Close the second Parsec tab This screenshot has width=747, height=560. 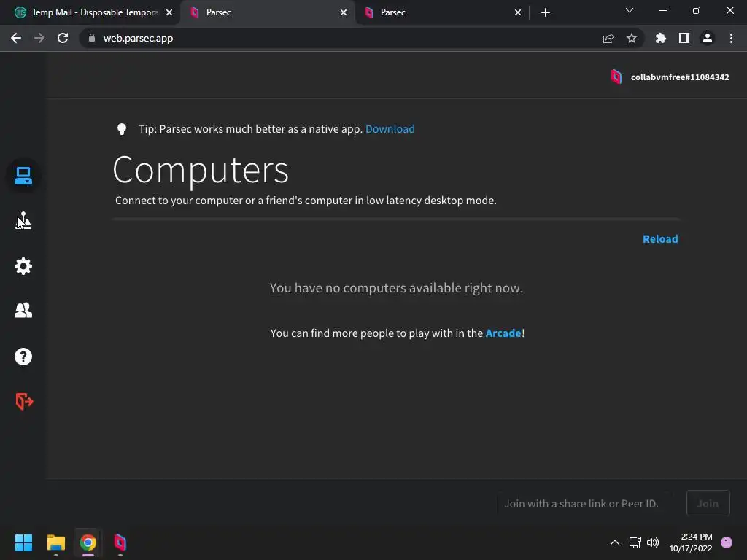click(x=518, y=12)
